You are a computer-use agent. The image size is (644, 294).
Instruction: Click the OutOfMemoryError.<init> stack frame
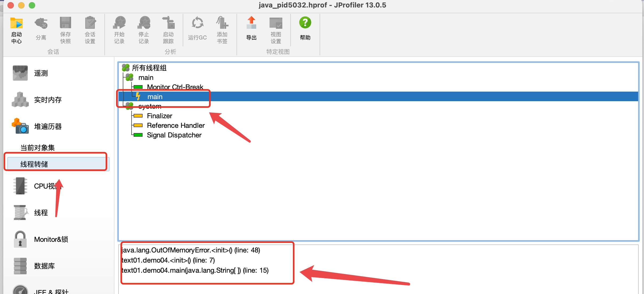(191, 250)
